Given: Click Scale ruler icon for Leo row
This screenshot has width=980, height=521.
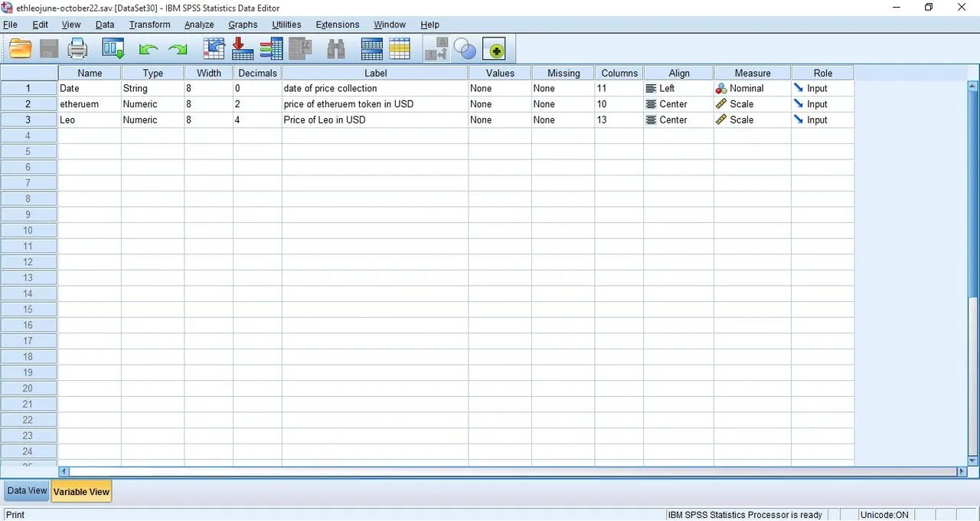Looking at the screenshot, I should coord(721,120).
